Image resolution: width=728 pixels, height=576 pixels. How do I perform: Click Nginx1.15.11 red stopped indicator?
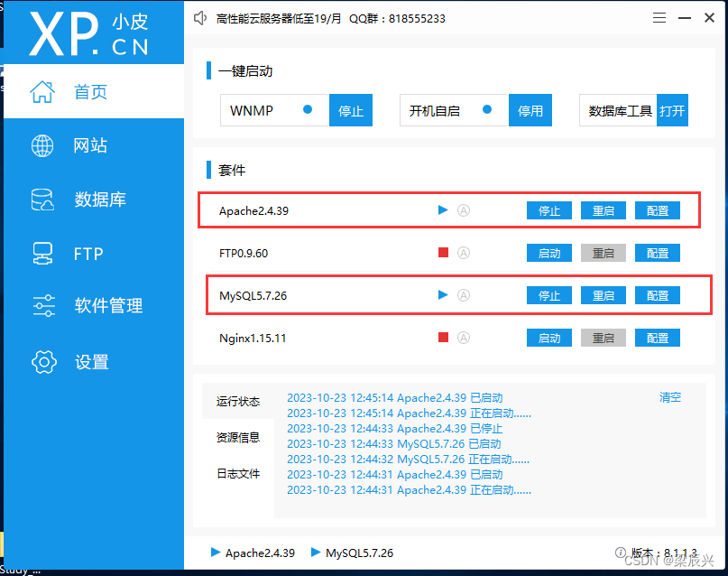tap(444, 338)
